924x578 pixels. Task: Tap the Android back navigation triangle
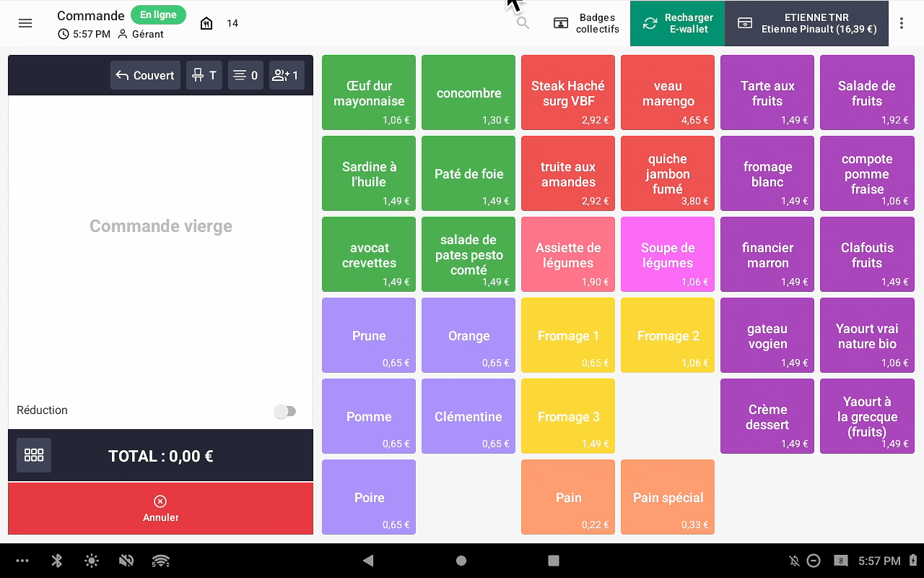368,561
